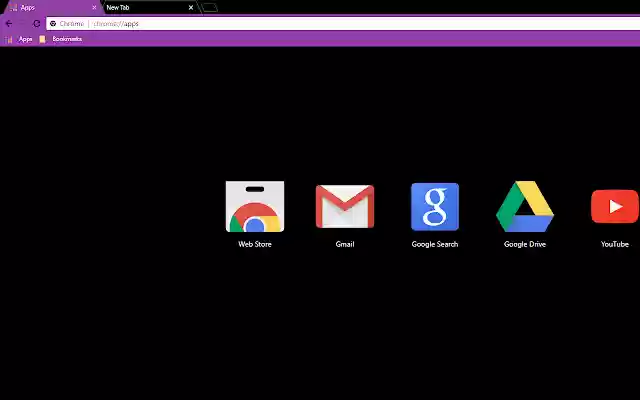Go back with the back arrow
Viewport: 640px width, 400px height.
click(x=9, y=24)
